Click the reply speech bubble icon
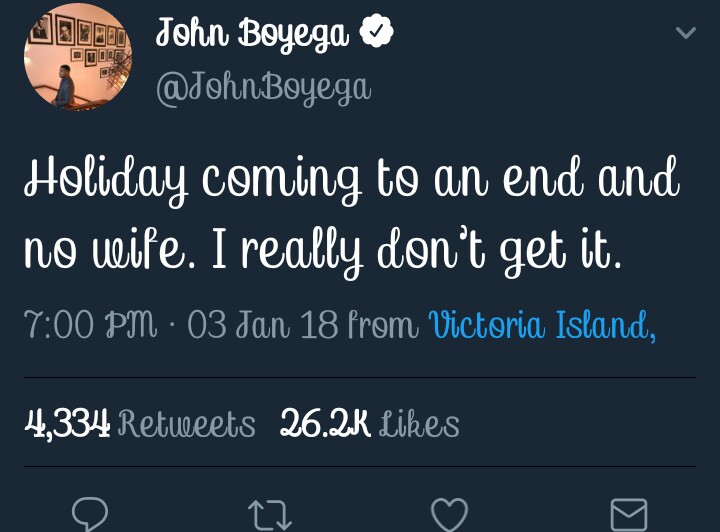 pos(89,514)
